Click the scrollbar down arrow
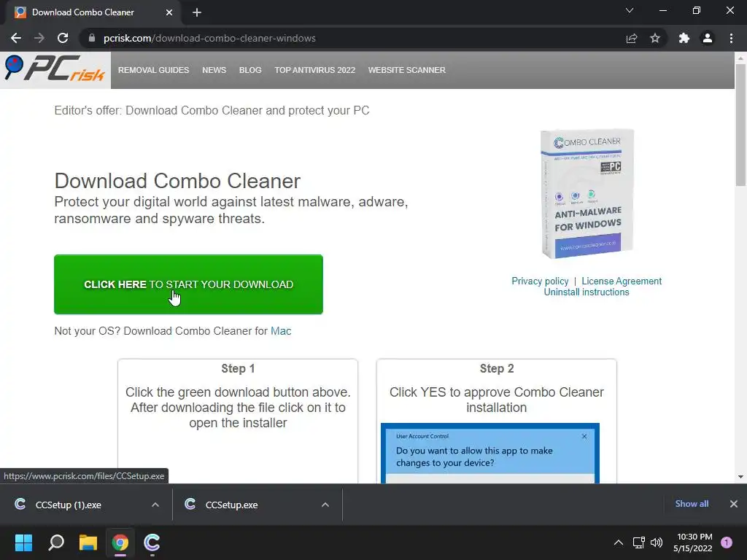The height and width of the screenshot is (560, 747). (740, 477)
